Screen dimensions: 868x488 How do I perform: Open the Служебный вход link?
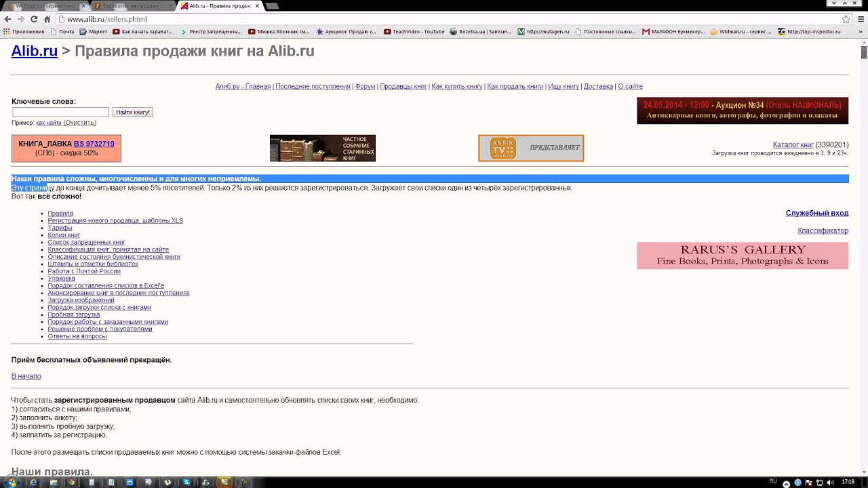817,213
